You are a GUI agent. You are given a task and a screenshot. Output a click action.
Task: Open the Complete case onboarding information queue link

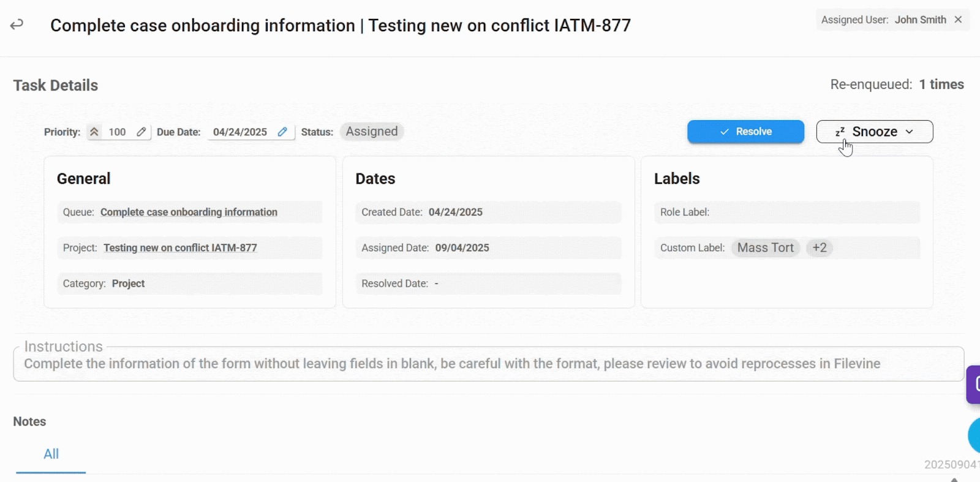189,212
